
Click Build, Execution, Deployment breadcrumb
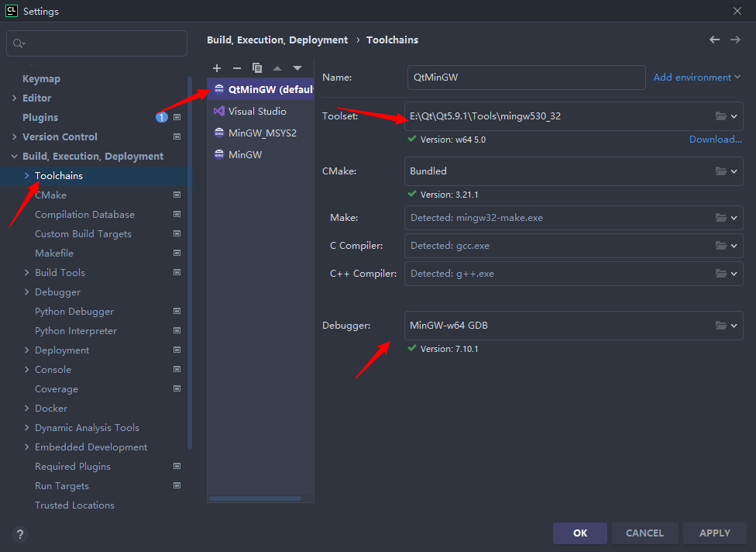tap(277, 40)
